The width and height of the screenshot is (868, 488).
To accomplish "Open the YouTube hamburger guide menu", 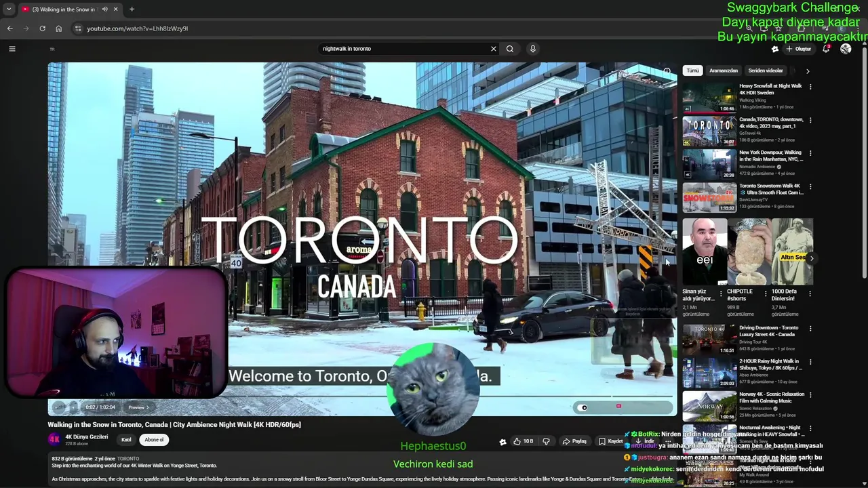I will [x=12, y=49].
